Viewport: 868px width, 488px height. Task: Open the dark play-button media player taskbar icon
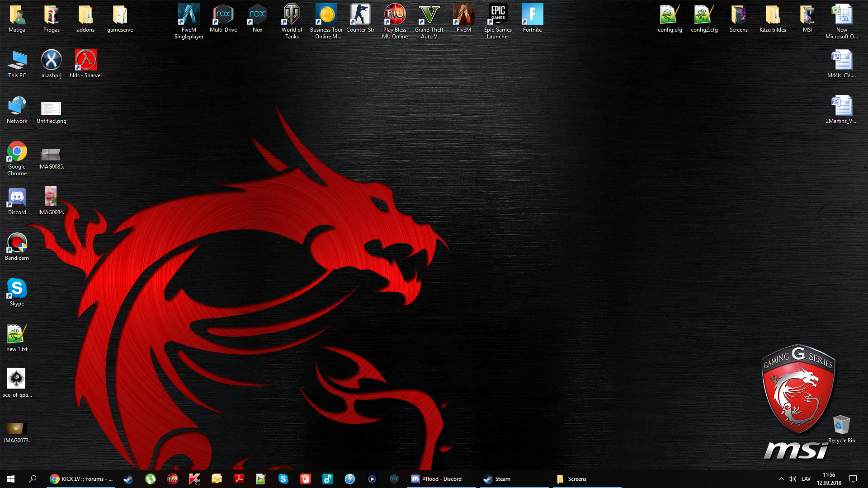pos(372,479)
